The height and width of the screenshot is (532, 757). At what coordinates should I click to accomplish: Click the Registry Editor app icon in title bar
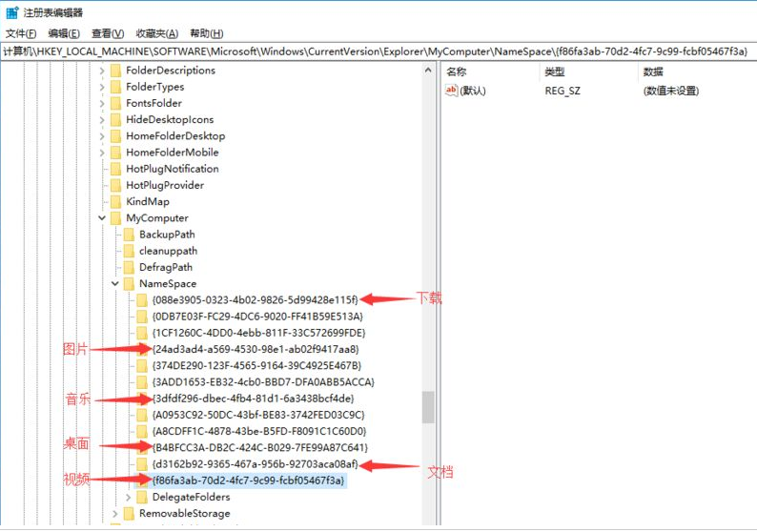12,12
